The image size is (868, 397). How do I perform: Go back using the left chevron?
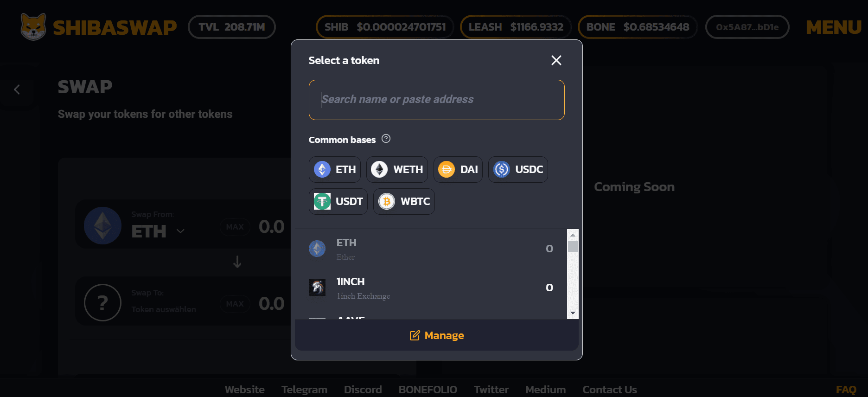17,90
